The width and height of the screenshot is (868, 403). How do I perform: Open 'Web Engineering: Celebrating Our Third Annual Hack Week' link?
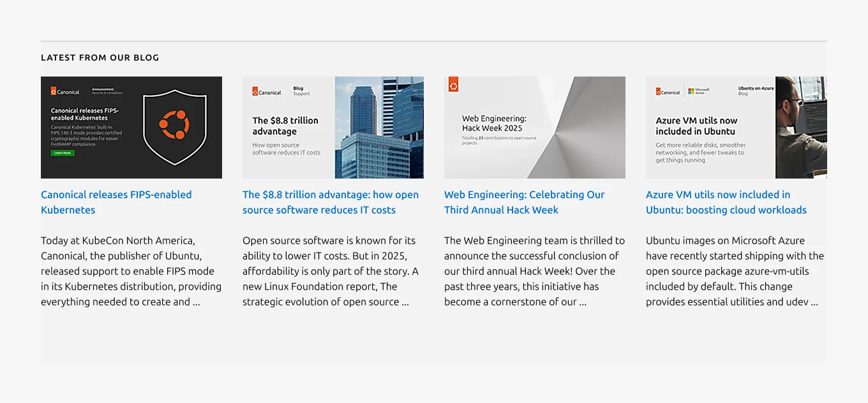(x=524, y=202)
